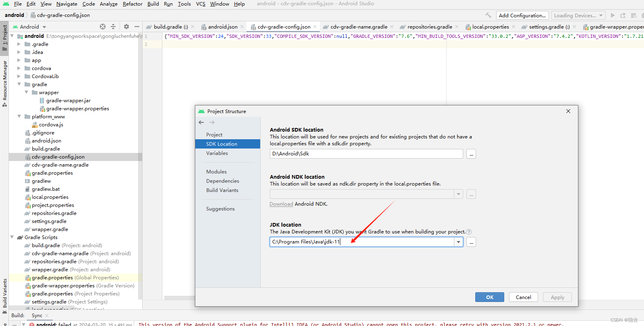Select gradlew.bat file in tree
The width and height of the screenshot is (644, 326).
(46, 189)
